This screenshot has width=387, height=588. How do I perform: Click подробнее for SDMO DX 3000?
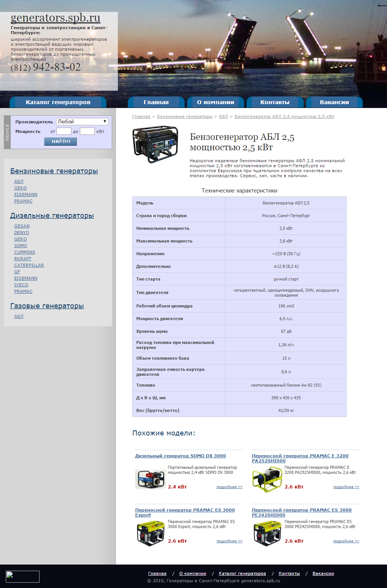click(230, 487)
